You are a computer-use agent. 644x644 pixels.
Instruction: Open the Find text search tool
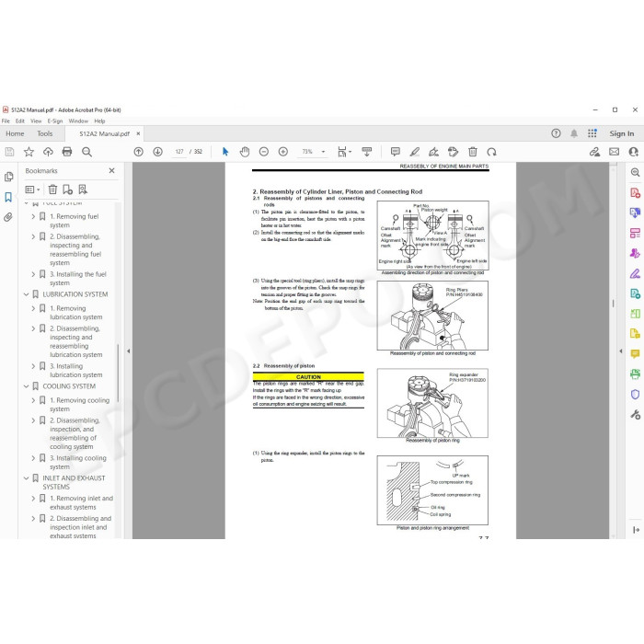click(86, 152)
